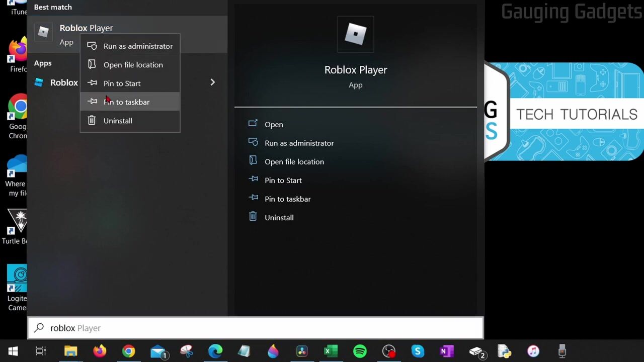The height and width of the screenshot is (362, 644).
Task: Click the large Roblox Player icon in the details pane
Action: [356, 34]
